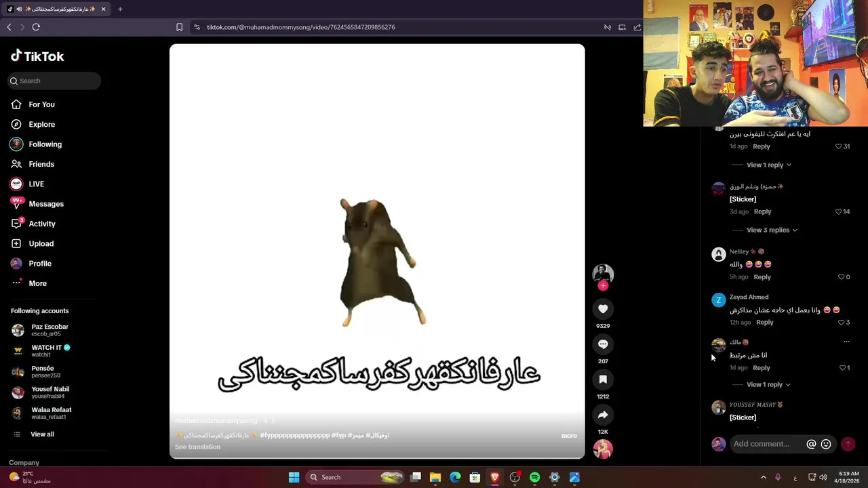Reload the browser page
Image resolution: width=868 pixels, height=488 pixels.
pos(36,27)
